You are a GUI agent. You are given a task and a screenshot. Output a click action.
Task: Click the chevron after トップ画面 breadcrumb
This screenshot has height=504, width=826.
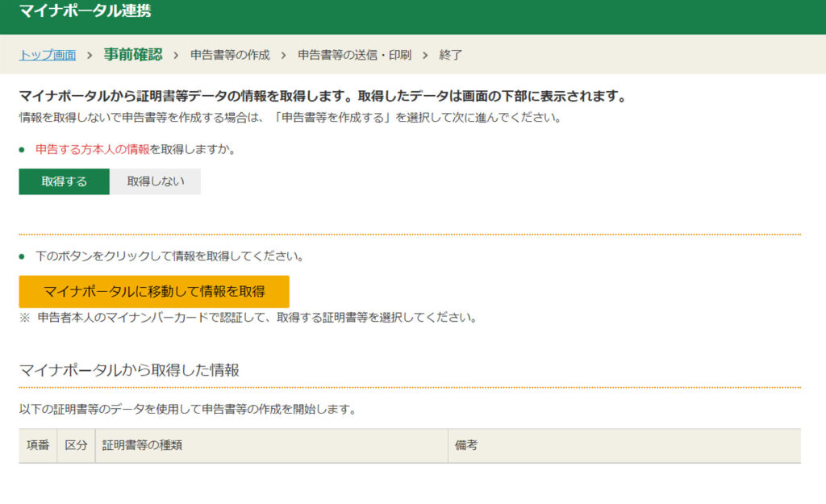[90, 56]
